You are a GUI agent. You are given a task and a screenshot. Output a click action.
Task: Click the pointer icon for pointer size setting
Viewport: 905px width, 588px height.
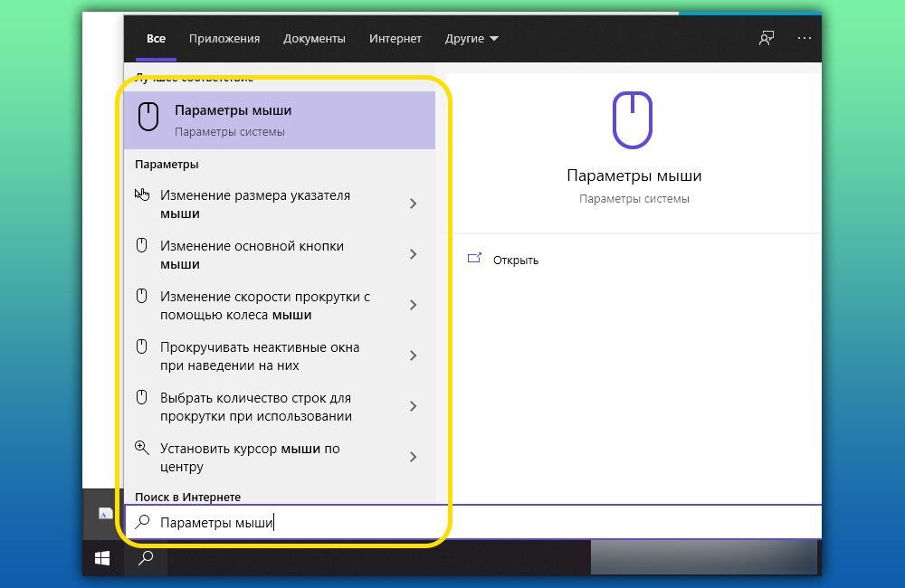142,194
